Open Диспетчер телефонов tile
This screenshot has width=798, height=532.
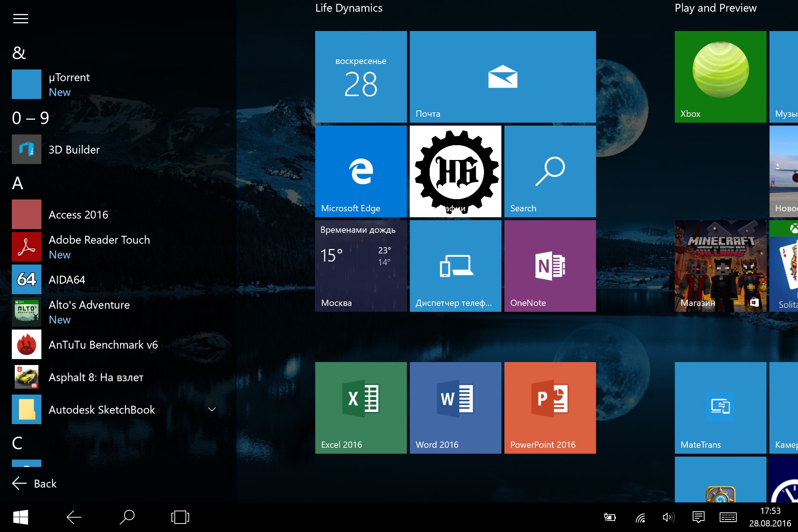[456, 266]
